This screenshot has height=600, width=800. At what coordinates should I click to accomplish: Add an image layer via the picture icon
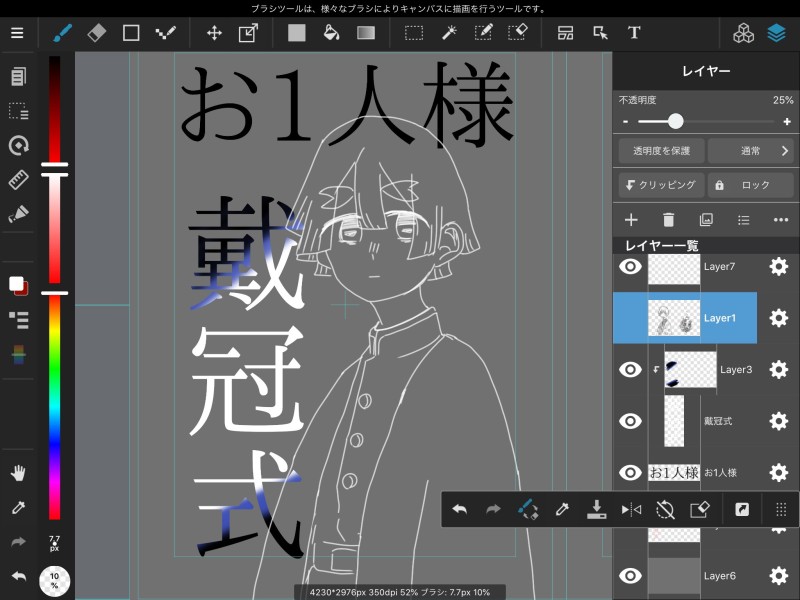point(706,220)
